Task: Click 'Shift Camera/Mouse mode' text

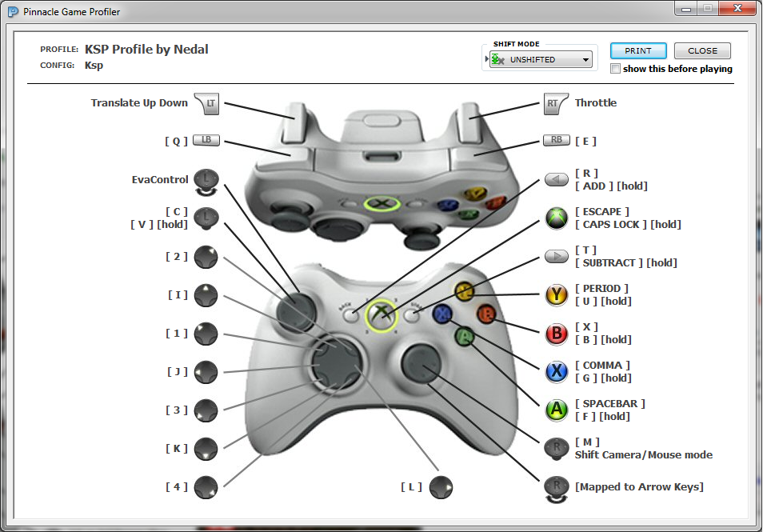Action: (644, 454)
